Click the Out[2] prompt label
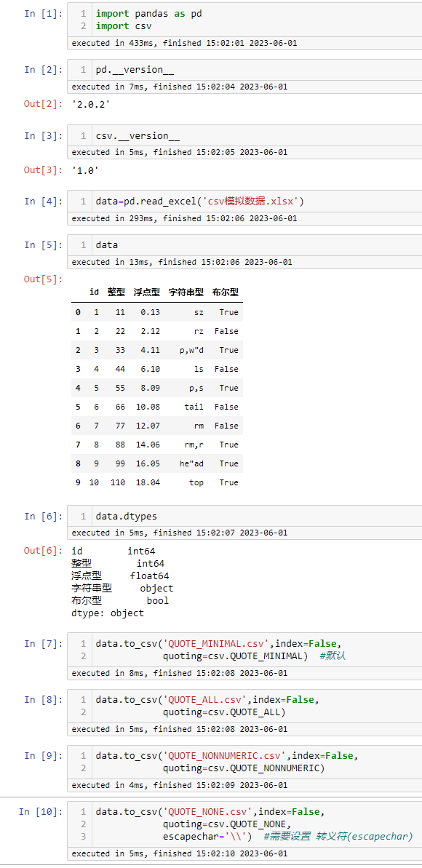Viewport: 422px width, 868px height. 43,103
